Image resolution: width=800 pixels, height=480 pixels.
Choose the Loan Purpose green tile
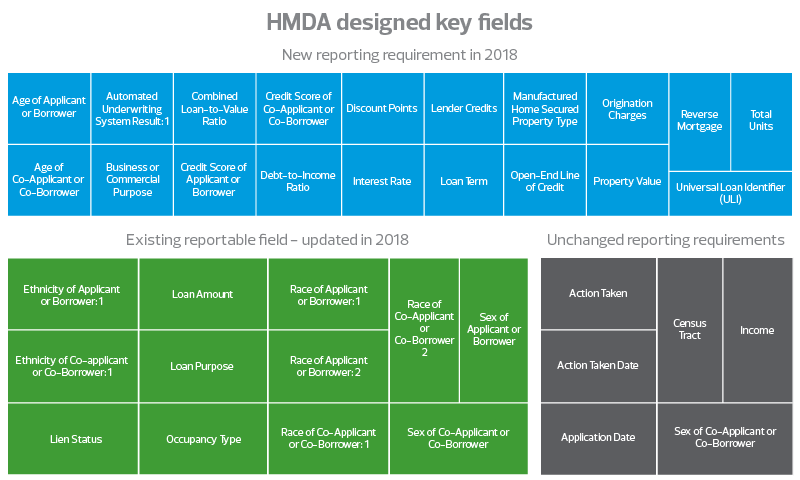click(202, 366)
